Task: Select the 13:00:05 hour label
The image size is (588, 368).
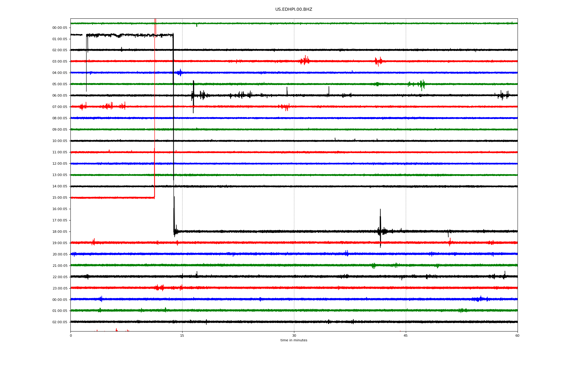Action: (60, 175)
